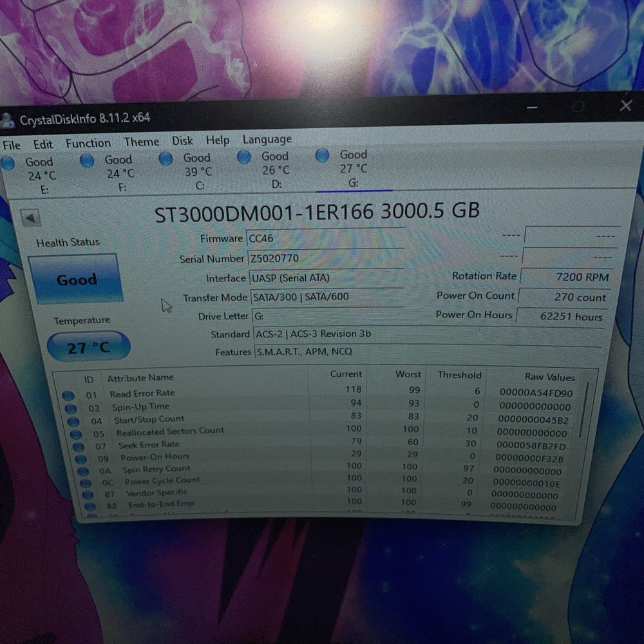The width and height of the screenshot is (644, 644).
Task: Click the Power Cycle Count status orb
Action: 86,482
